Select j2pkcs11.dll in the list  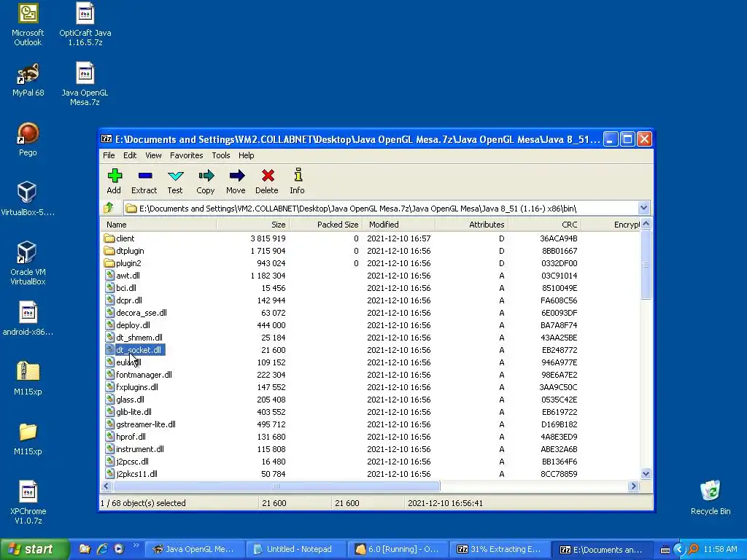tap(371, 474)
